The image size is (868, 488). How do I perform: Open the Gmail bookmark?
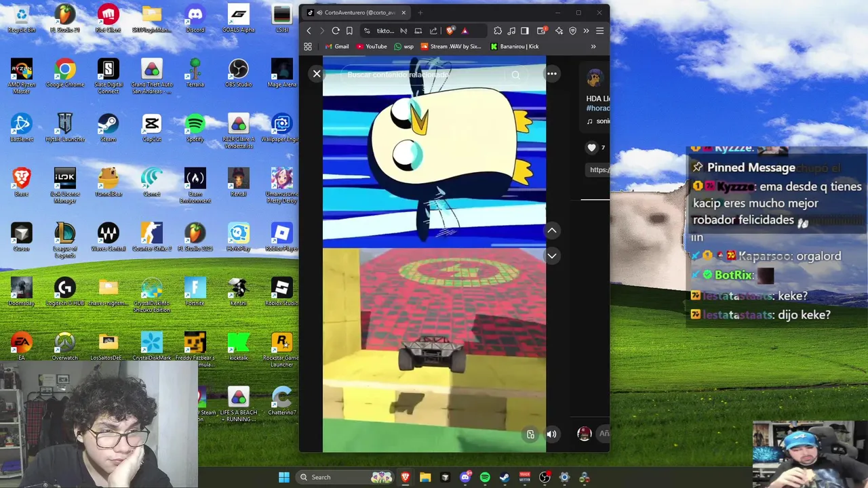(x=336, y=47)
